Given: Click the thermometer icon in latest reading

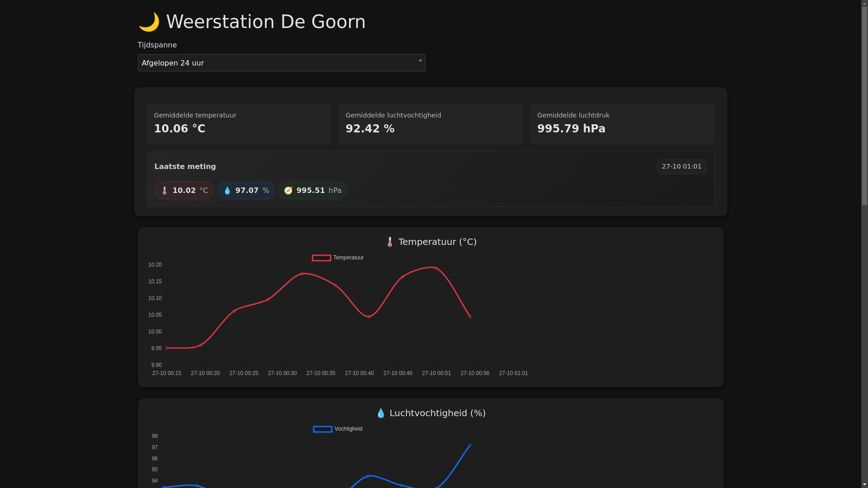Looking at the screenshot, I should tap(165, 191).
